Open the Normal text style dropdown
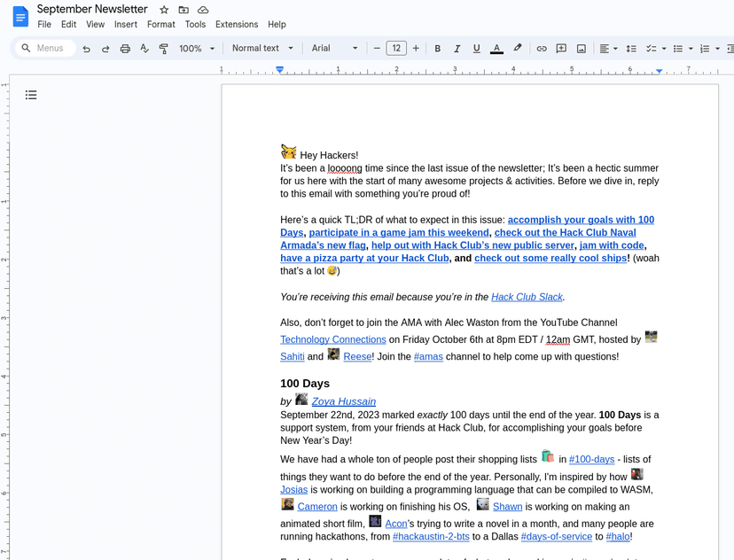734x560 pixels. tap(262, 49)
